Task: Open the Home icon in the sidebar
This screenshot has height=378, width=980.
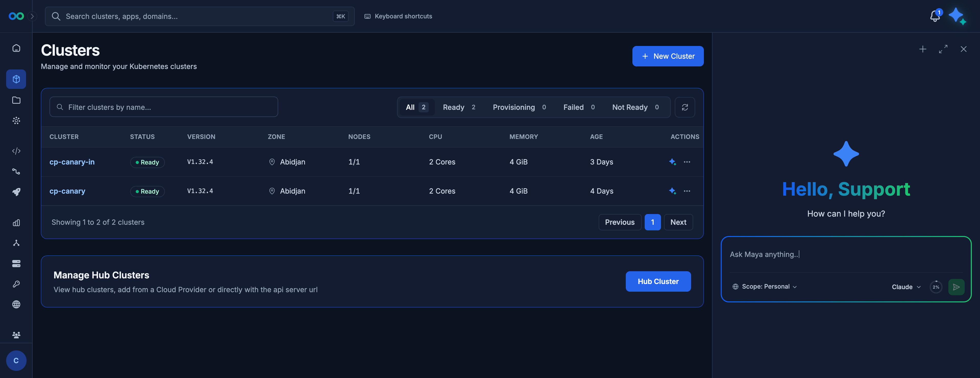Action: coord(16,48)
